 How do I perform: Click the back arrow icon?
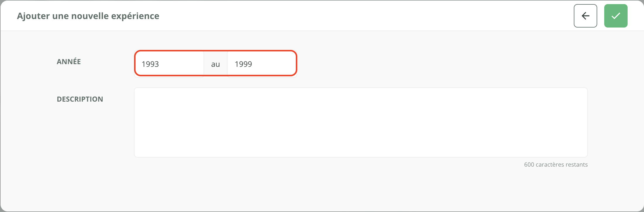click(x=585, y=16)
